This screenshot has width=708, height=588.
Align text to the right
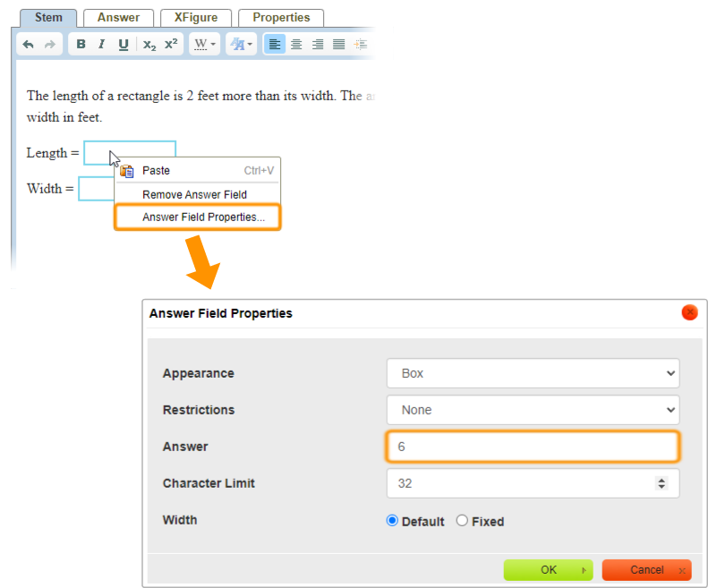(318, 44)
